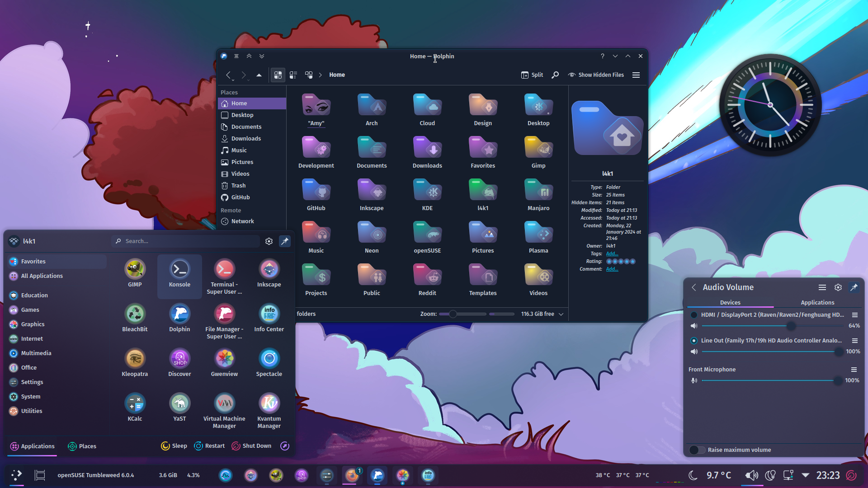Launch Kvantum Manager
Viewport: 868px width, 488px height.
pyautogui.click(x=269, y=411)
